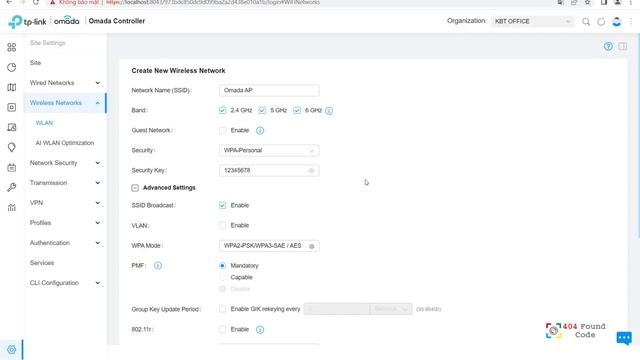Open the WPA Mode dropdown

pyautogui.click(x=269, y=246)
